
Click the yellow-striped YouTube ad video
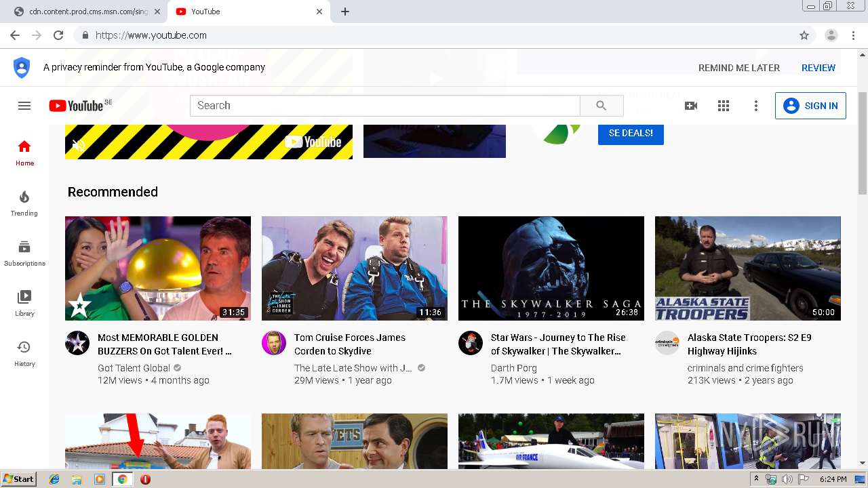tap(209, 142)
